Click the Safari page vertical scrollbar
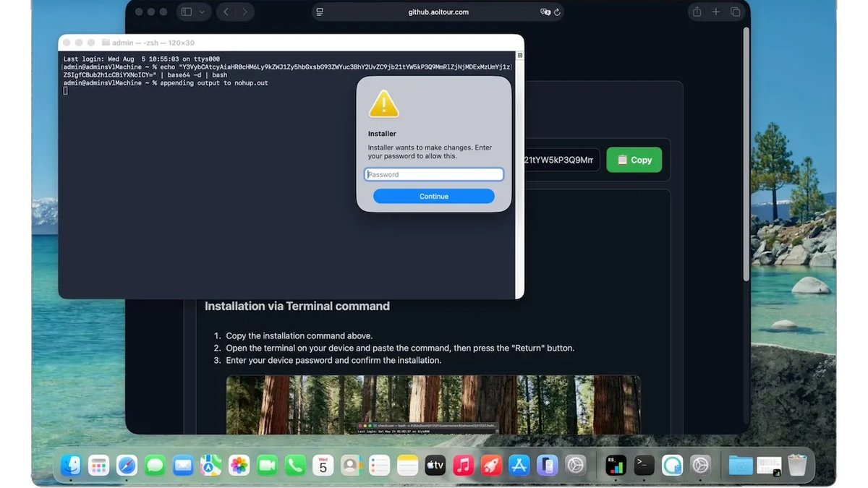 (746, 155)
